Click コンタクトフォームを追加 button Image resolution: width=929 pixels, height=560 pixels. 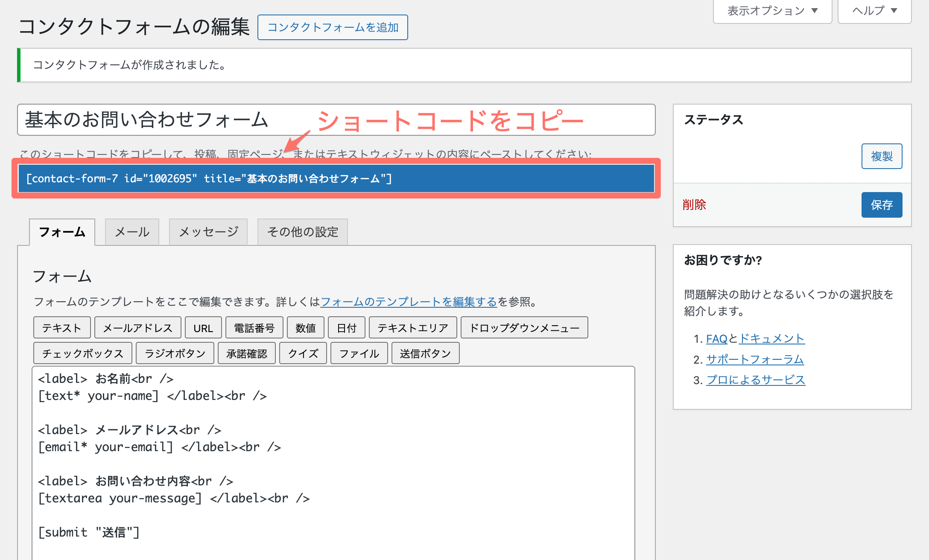[x=333, y=27]
